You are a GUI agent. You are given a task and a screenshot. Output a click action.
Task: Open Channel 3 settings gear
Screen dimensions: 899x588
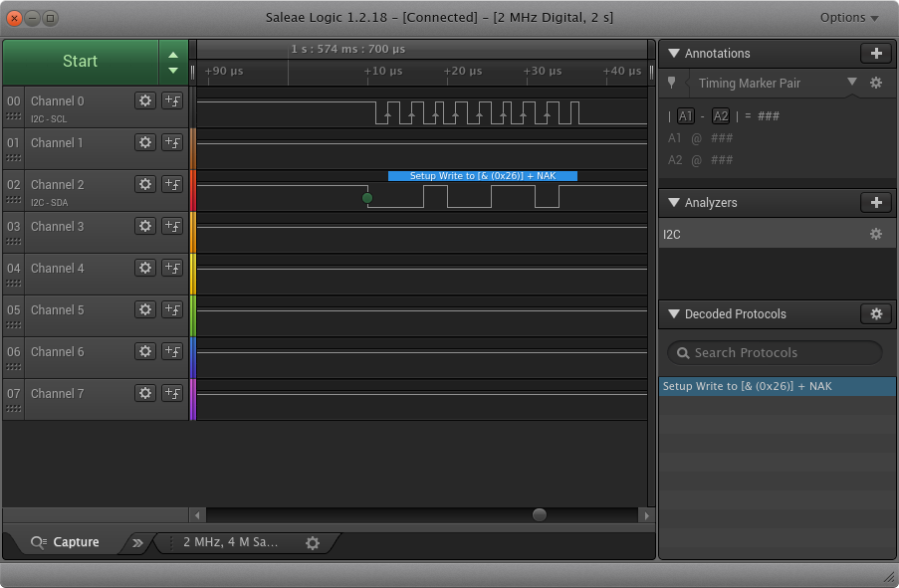point(145,227)
